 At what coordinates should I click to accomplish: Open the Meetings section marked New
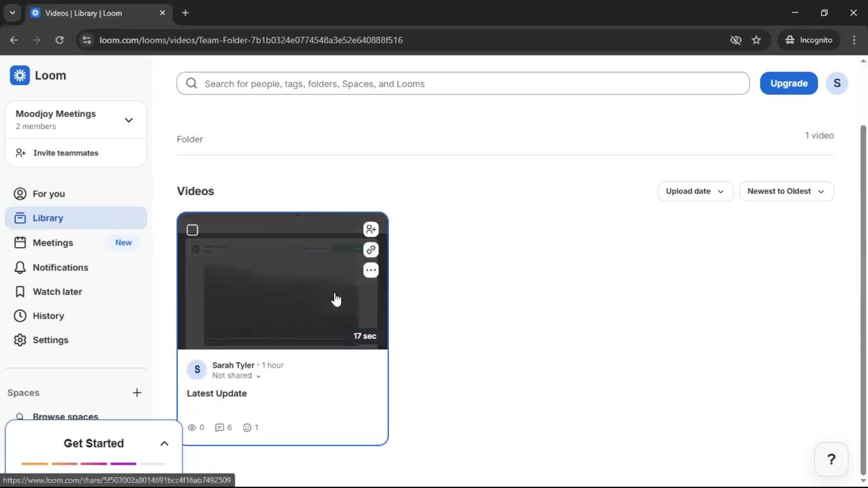tap(53, 242)
